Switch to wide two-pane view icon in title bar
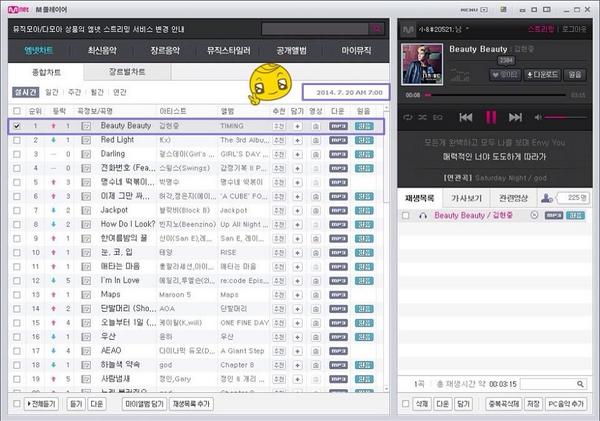This screenshot has height=421, width=600. pos(547,10)
